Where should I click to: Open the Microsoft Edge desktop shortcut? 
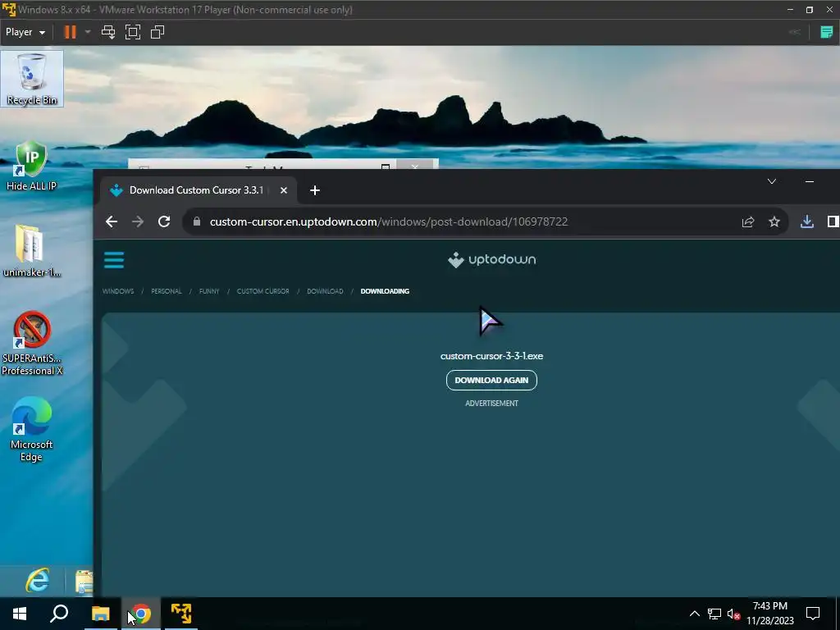[32, 429]
